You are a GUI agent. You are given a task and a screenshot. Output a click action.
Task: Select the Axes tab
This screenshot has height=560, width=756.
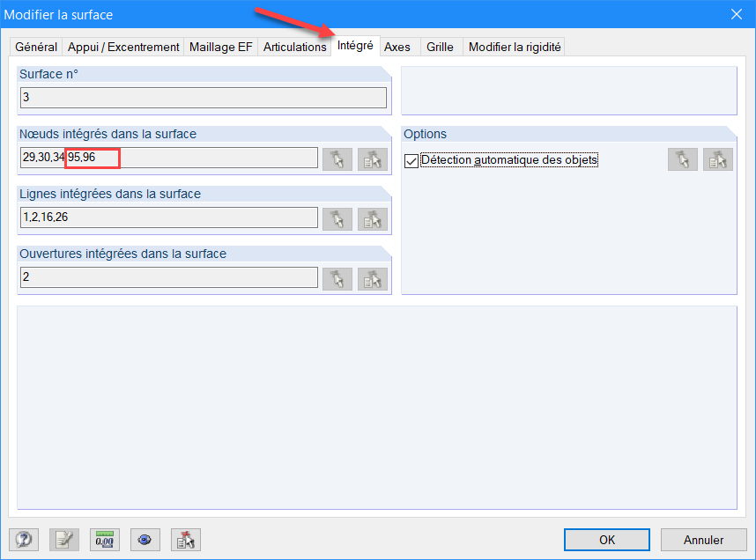399,47
